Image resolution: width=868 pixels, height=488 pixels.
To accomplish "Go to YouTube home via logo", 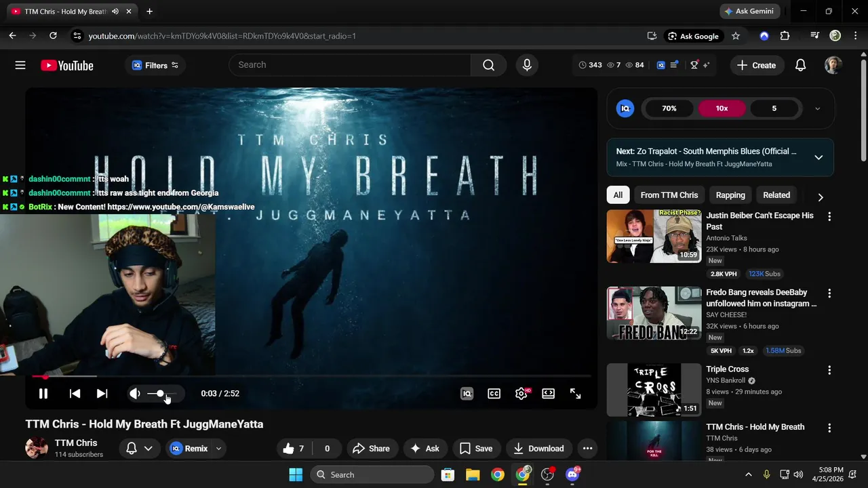I will (66, 66).
